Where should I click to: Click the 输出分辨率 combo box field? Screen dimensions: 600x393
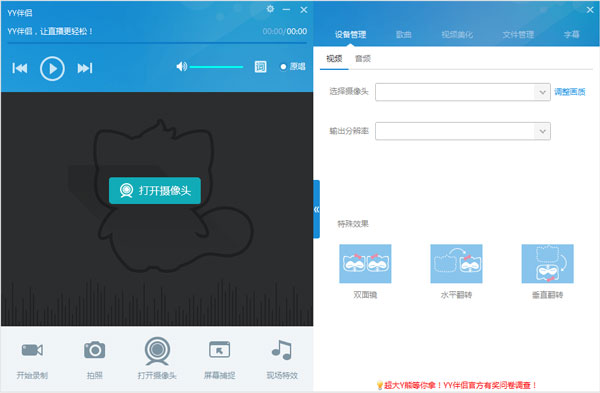tap(463, 131)
